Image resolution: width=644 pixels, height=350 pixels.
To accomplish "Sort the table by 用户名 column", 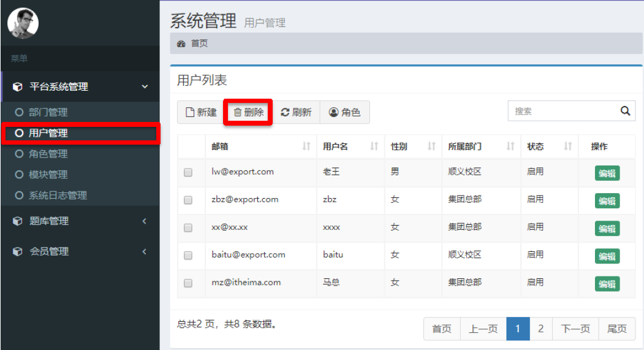I will coord(374,147).
